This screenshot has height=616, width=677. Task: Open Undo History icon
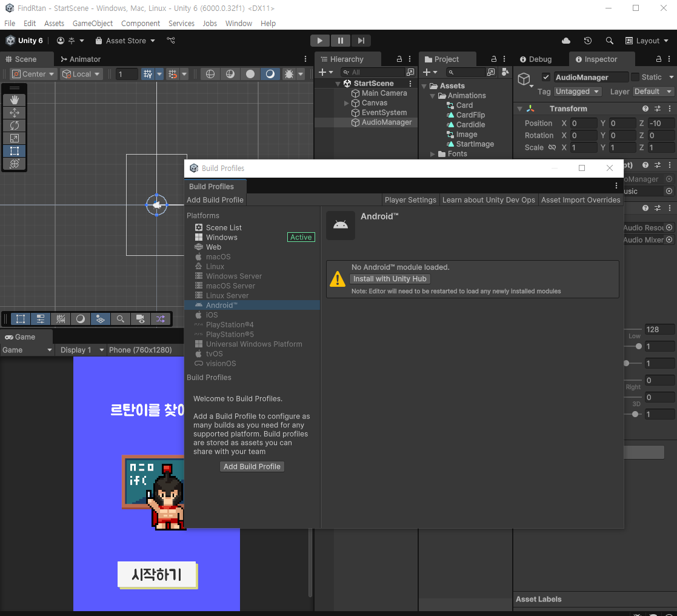click(588, 41)
